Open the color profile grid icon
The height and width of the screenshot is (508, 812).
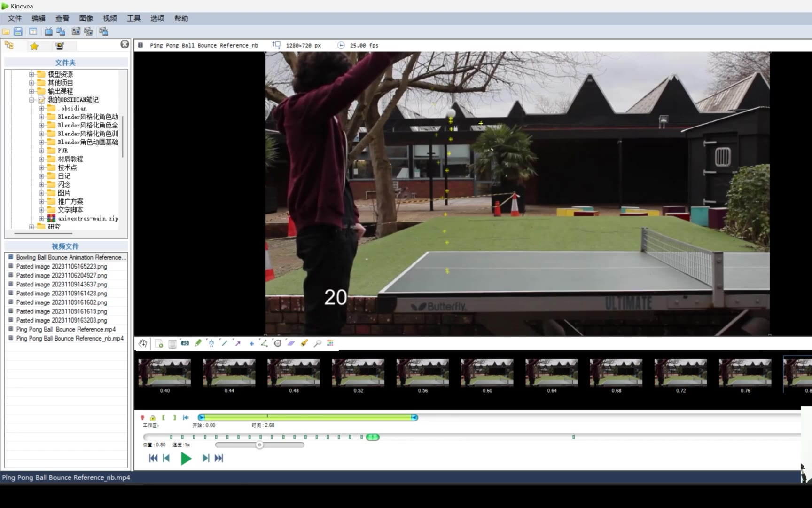point(330,343)
